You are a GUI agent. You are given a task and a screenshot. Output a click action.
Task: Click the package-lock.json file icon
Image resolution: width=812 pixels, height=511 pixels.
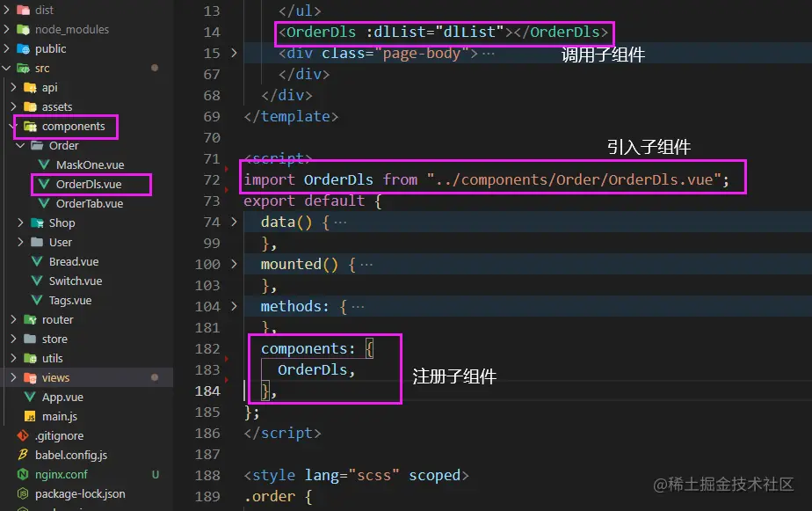coord(23,493)
